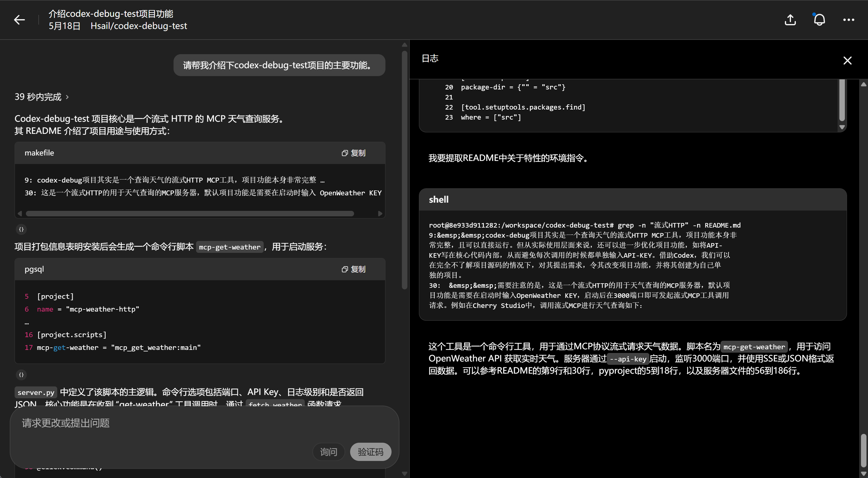Copy the makefile code block

353,153
